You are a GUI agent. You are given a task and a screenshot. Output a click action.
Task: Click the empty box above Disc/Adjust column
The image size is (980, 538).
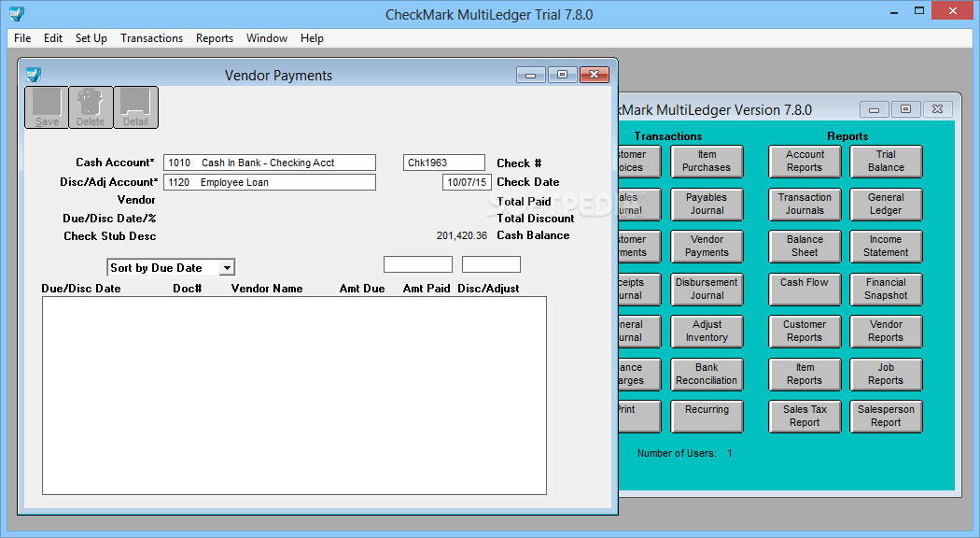tap(491, 264)
